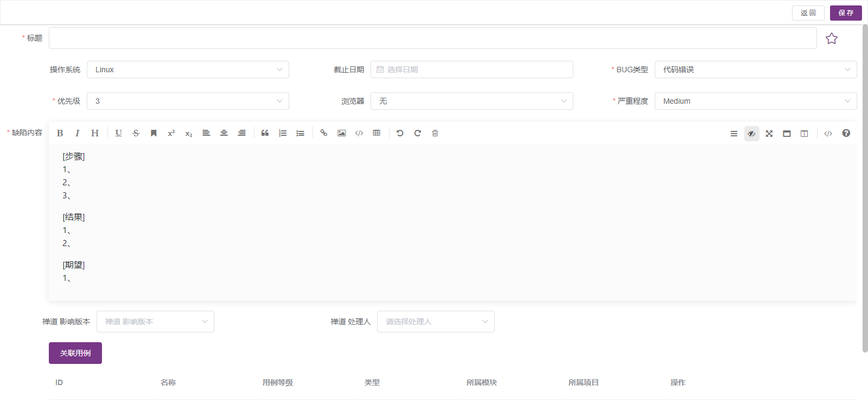Image resolution: width=868 pixels, height=409 pixels.
Task: Apply superscript formatting
Action: (171, 133)
